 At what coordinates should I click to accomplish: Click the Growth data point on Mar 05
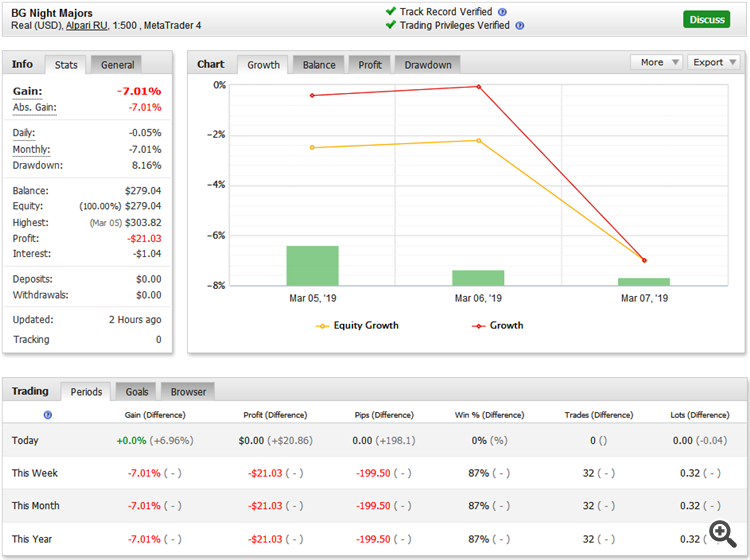click(312, 95)
